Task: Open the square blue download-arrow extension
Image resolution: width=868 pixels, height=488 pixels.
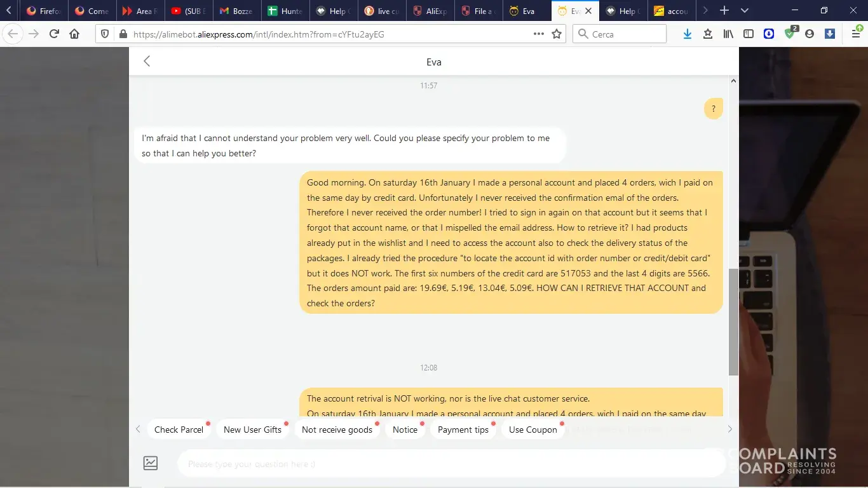Action: click(x=830, y=34)
